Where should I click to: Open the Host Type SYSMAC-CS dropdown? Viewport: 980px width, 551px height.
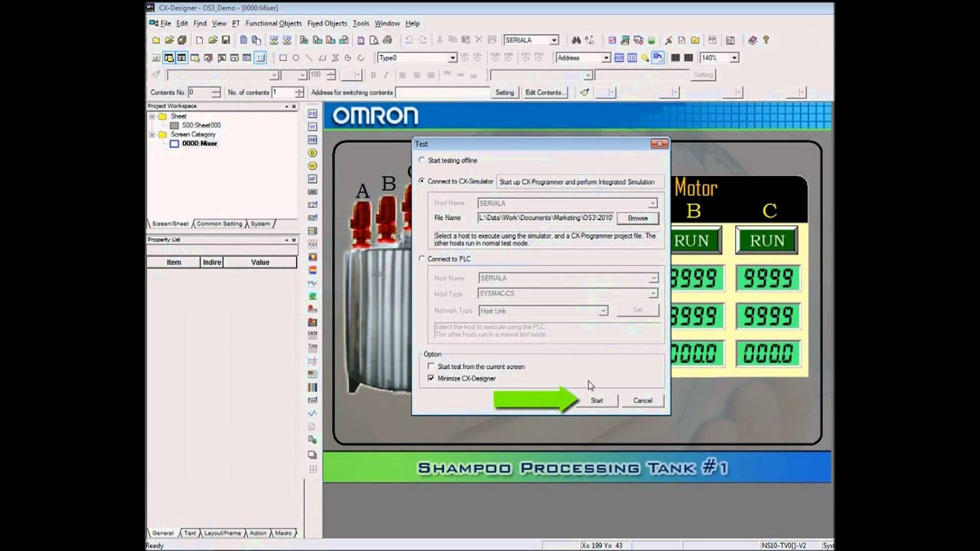tap(653, 293)
